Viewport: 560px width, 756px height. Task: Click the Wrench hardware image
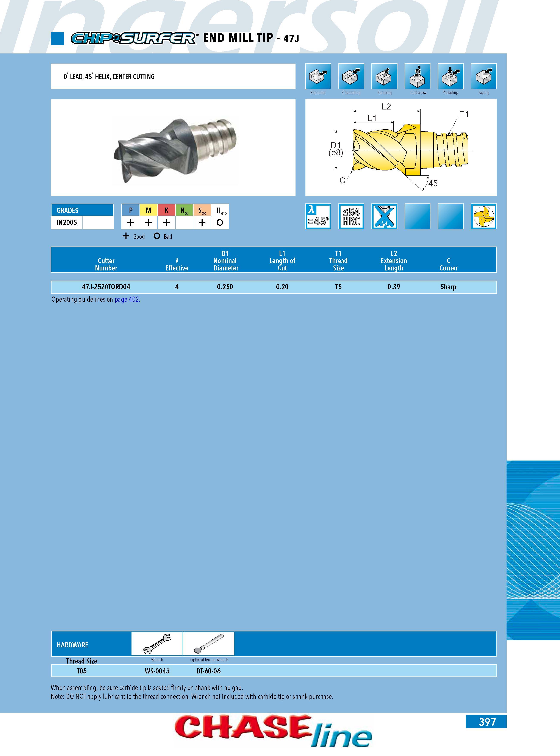click(157, 644)
